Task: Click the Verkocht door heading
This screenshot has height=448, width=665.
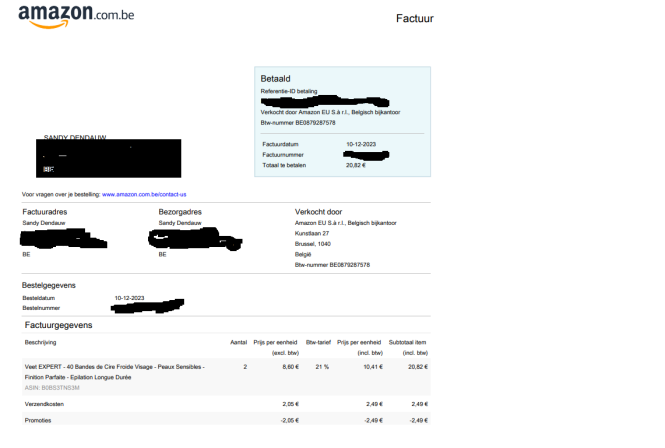Action: click(318, 212)
